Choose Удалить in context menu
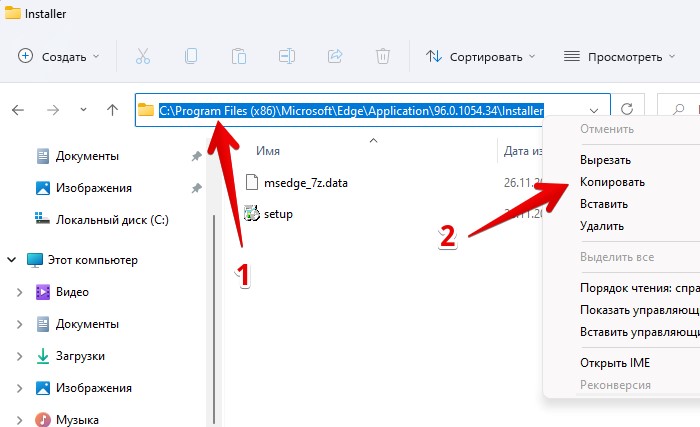This screenshot has height=427, width=700. coord(601,226)
